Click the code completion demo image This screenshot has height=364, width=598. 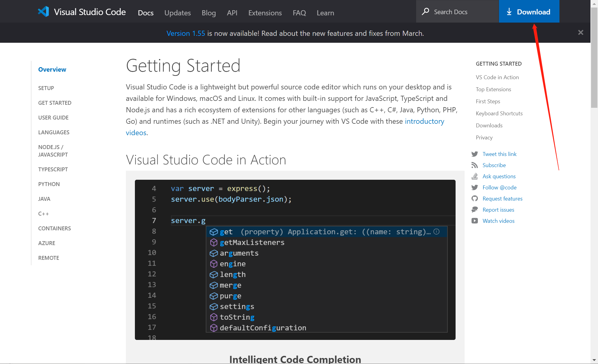tap(295, 260)
